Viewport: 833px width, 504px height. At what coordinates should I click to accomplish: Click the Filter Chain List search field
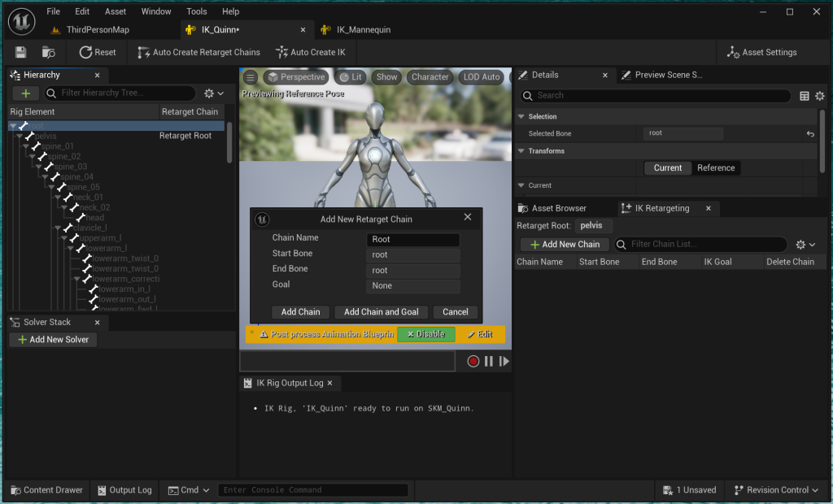coord(700,245)
